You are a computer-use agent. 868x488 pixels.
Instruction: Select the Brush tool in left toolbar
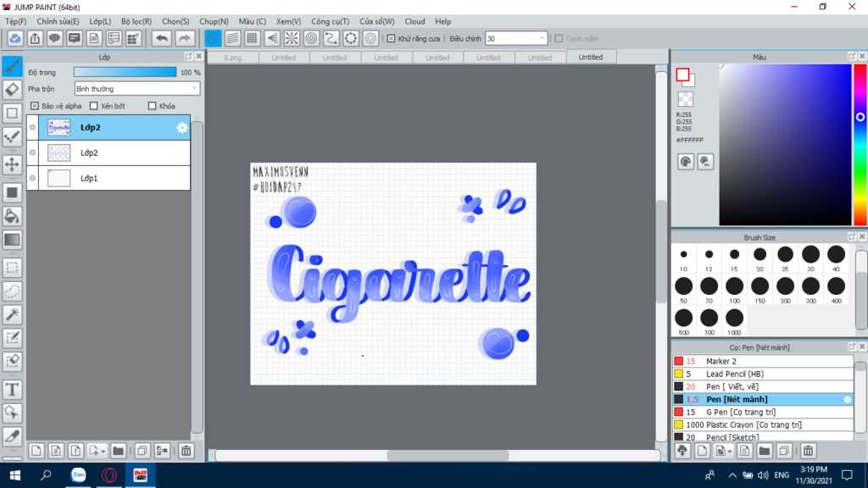coord(12,66)
